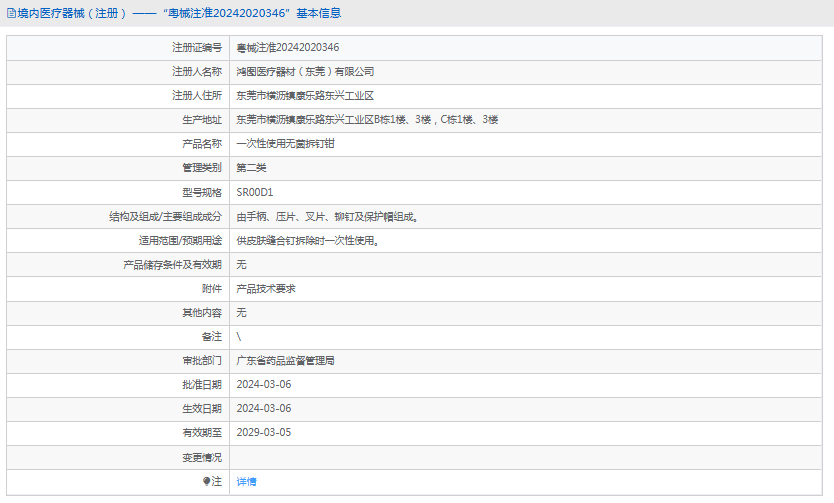The height and width of the screenshot is (503, 834).
Task: Click the 型号规格 label
Action: (202, 192)
